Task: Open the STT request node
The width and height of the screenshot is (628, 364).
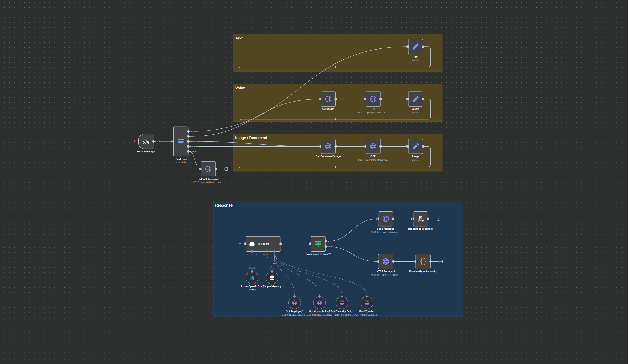Action: [373, 99]
